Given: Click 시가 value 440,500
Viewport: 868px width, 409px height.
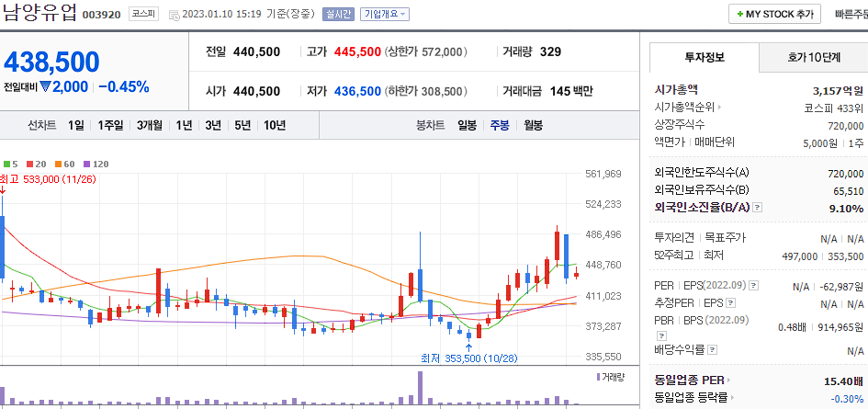Looking at the screenshot, I should point(257,91).
